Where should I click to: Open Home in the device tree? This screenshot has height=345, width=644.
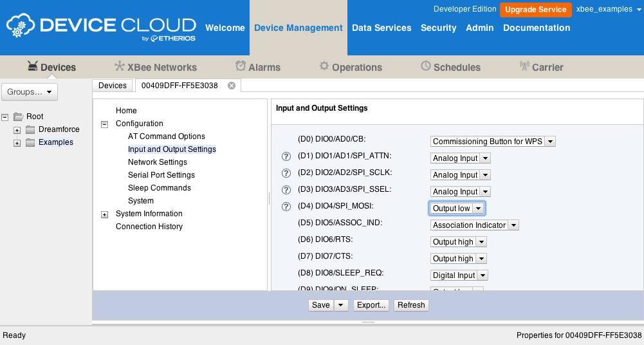126,111
